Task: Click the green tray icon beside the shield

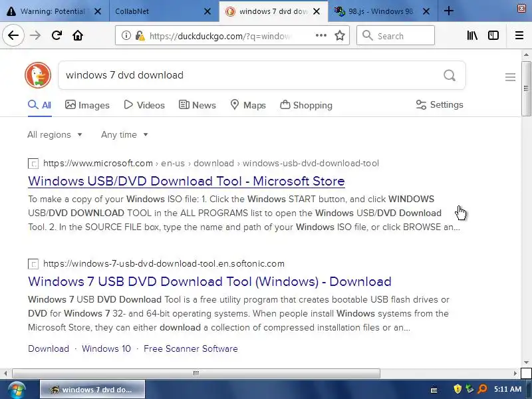Action: pos(469,389)
